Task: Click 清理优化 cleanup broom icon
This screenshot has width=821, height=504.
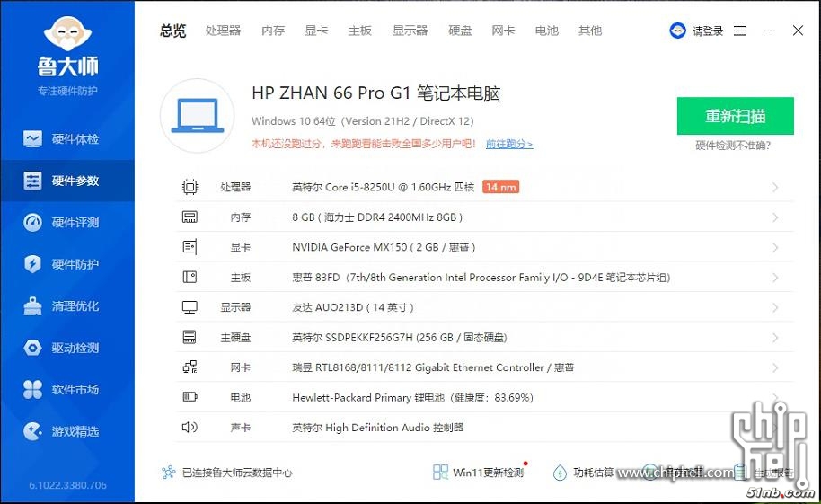Action: coord(33,306)
